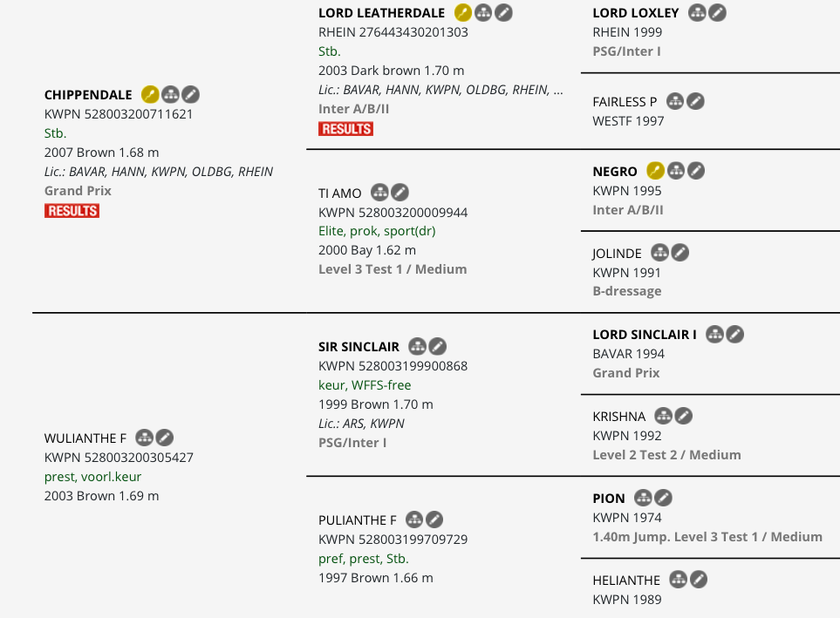The image size is (840, 618).
Task: Click the yellow stallion icon next to Chippendale
Action: click(x=150, y=95)
